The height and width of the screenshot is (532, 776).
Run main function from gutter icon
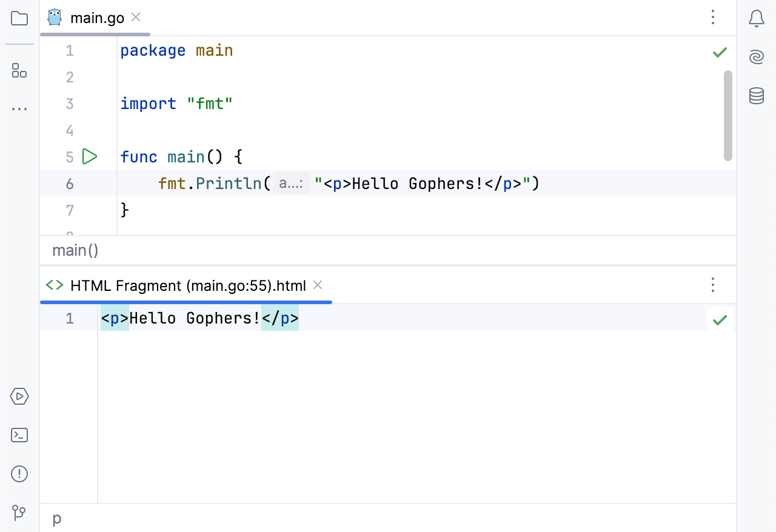click(x=90, y=156)
